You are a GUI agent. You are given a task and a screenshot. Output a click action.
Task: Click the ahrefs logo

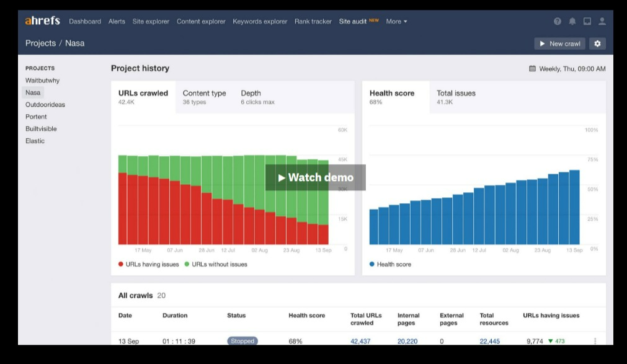pyautogui.click(x=42, y=21)
